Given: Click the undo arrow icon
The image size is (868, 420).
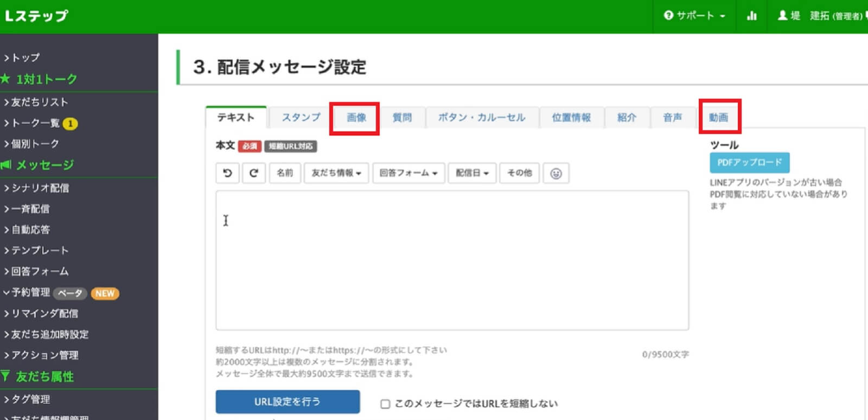Looking at the screenshot, I should click(x=227, y=173).
